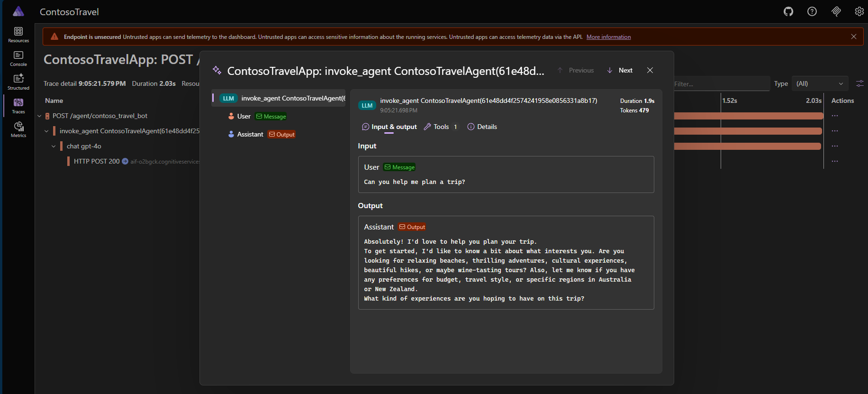Select the Assistant Output item in dialog list
The height and width of the screenshot is (394, 868).
[x=279, y=134]
